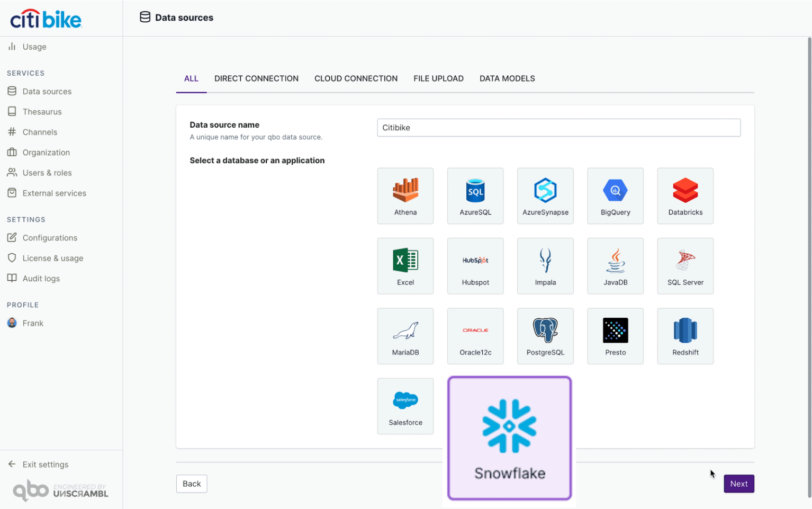Go to Audit logs in sidebar
The image size is (812, 509).
(x=41, y=279)
